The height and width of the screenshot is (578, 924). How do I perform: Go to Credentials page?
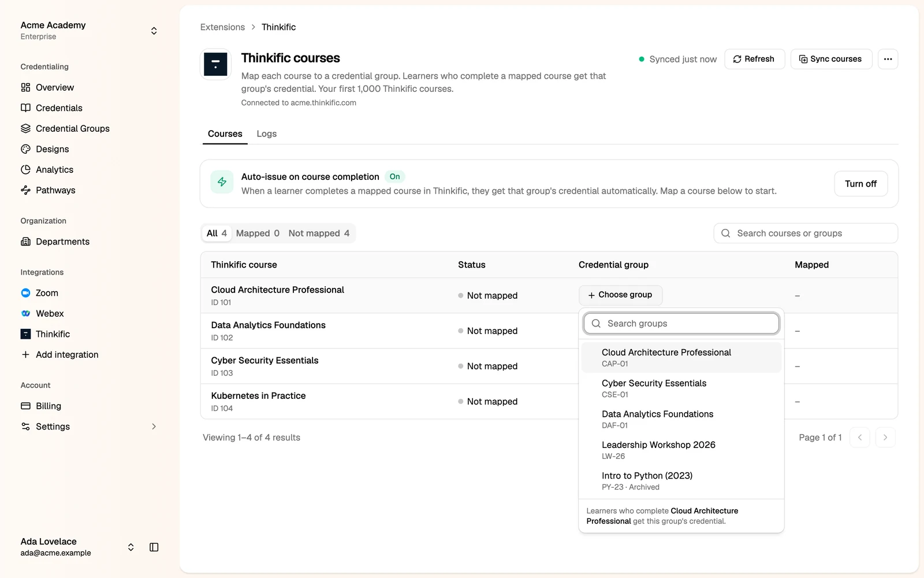tap(51, 108)
